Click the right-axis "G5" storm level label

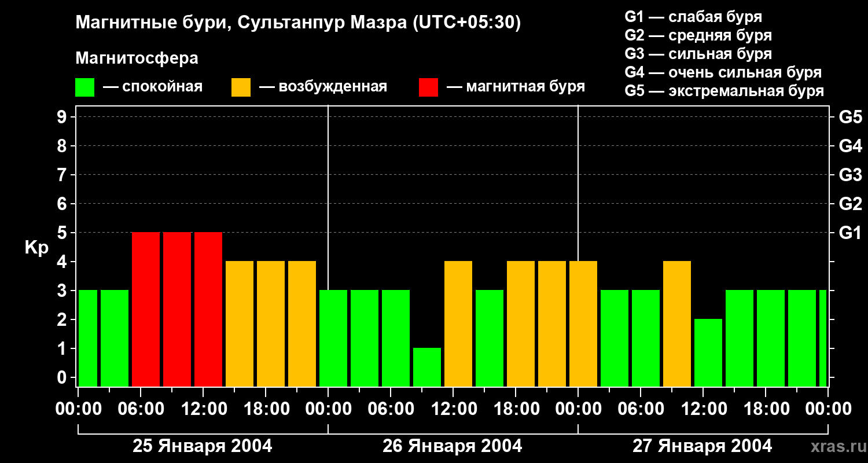(850, 117)
